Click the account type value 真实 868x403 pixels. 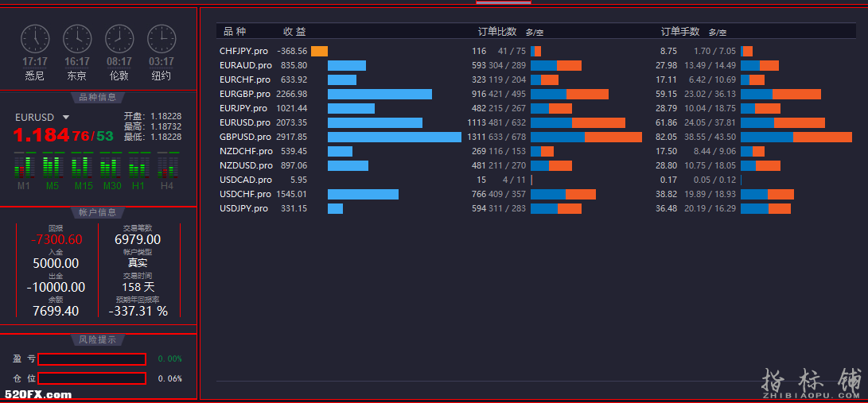[x=138, y=263]
